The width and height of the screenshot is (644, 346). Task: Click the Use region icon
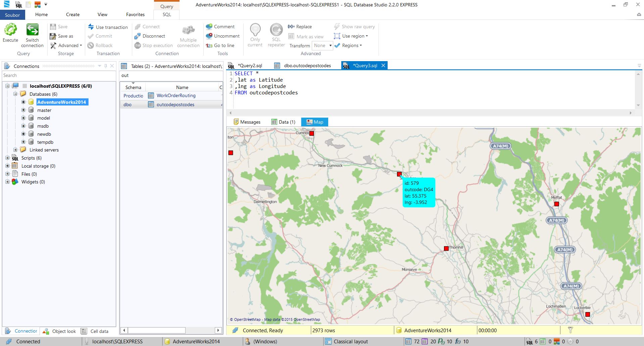point(337,36)
